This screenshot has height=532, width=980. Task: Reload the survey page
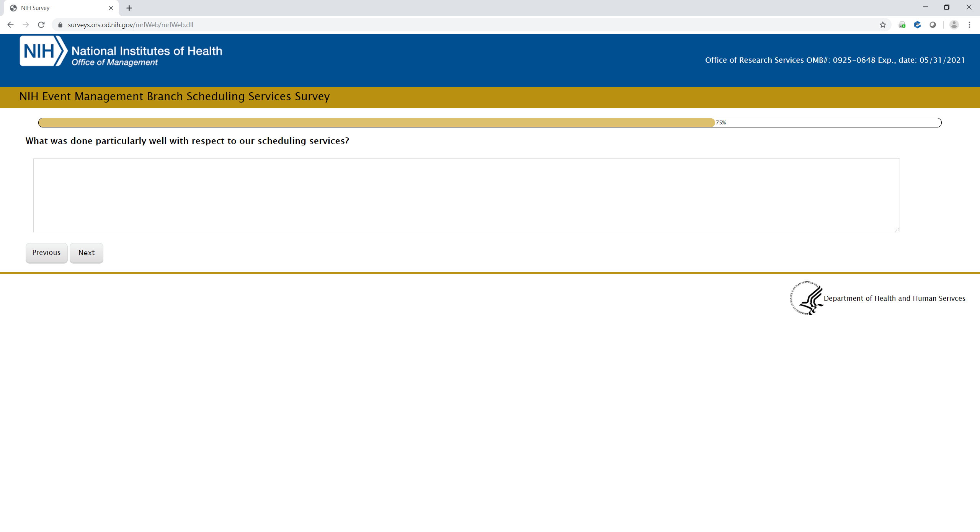pos(41,25)
